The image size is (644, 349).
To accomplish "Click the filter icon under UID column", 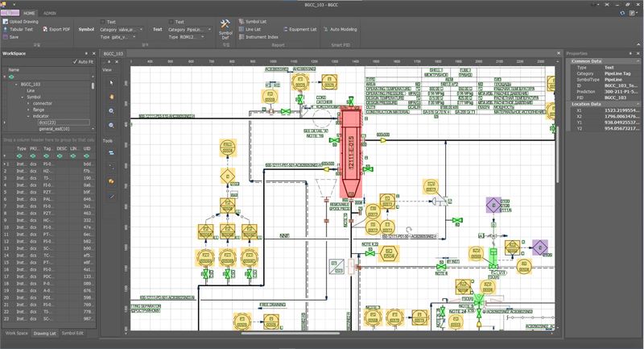I will (87, 156).
